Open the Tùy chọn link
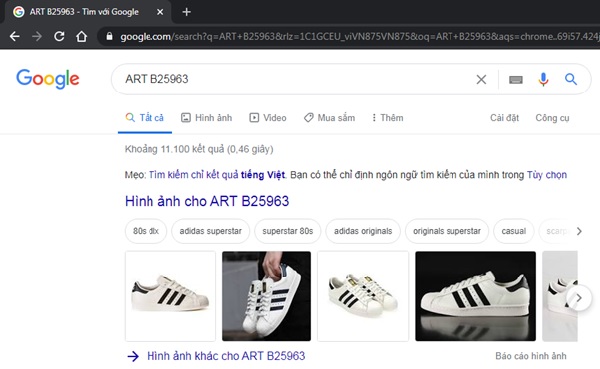This screenshot has height=369, width=600. coord(546,175)
